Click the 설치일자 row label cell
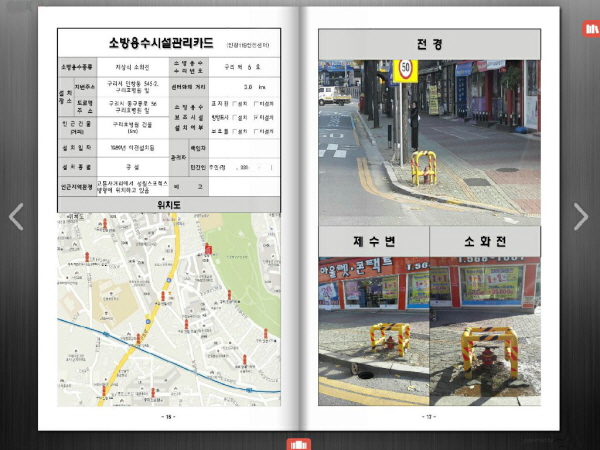Screen dimensions: 600x450 coord(75,147)
